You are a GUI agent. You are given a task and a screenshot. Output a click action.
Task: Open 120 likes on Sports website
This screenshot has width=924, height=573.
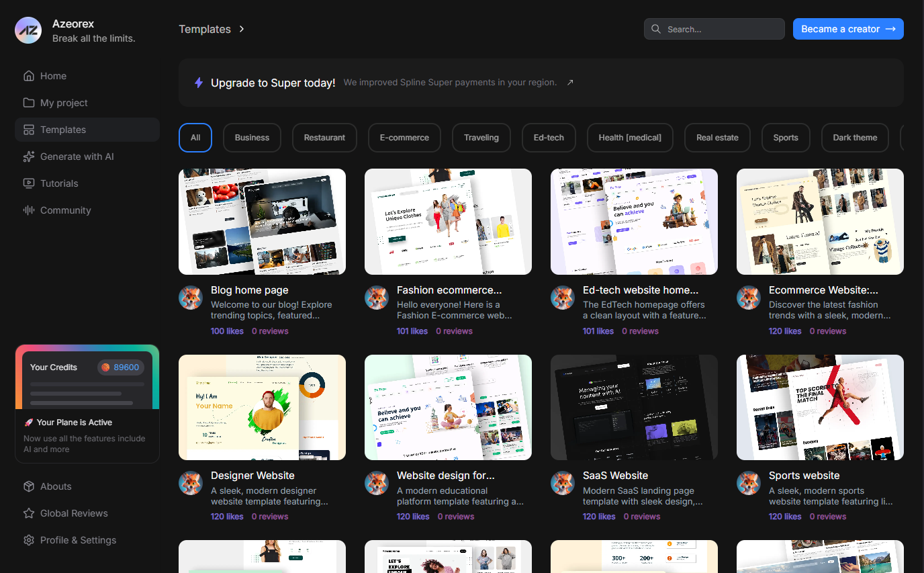point(785,517)
